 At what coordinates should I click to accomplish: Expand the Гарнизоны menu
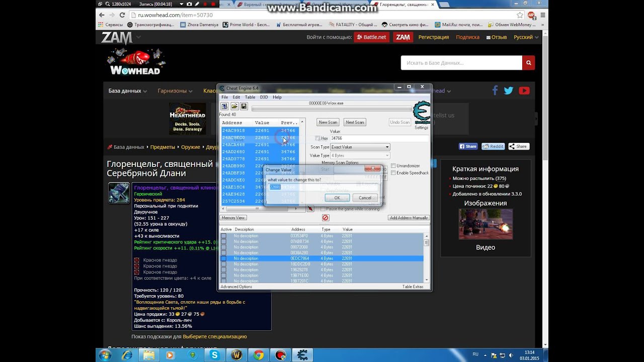[175, 91]
